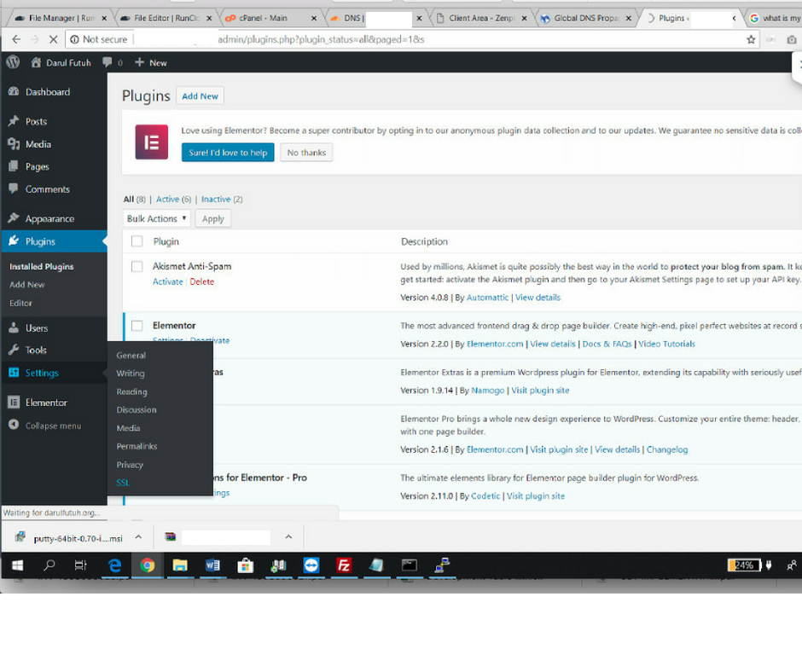Open Elementor Video Tutorials link
802x672 pixels.
pyautogui.click(x=667, y=344)
